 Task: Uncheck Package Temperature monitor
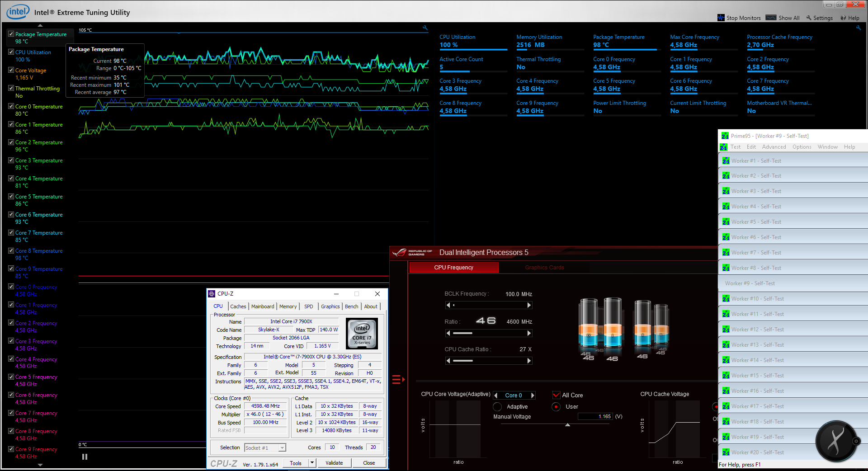click(x=11, y=34)
